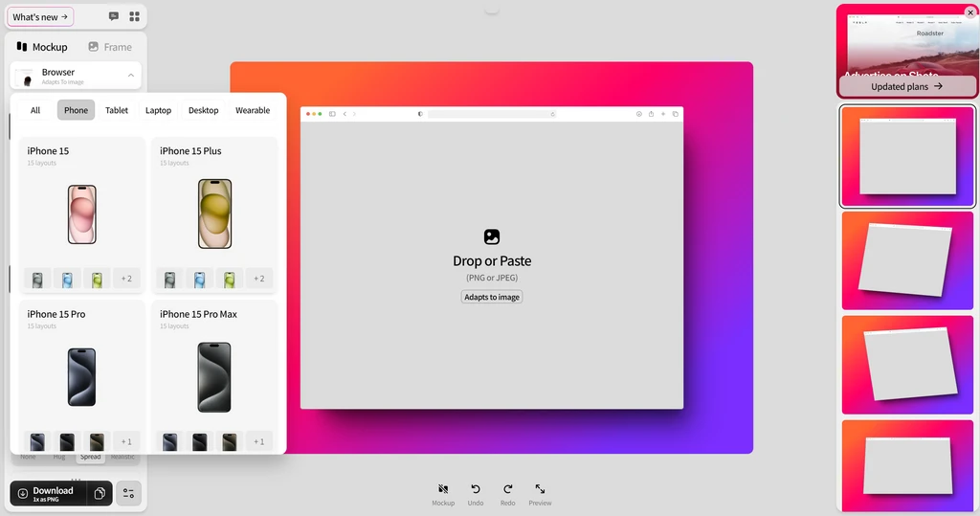Select the Laptop device category
This screenshot has width=980, height=516.
[x=158, y=110]
